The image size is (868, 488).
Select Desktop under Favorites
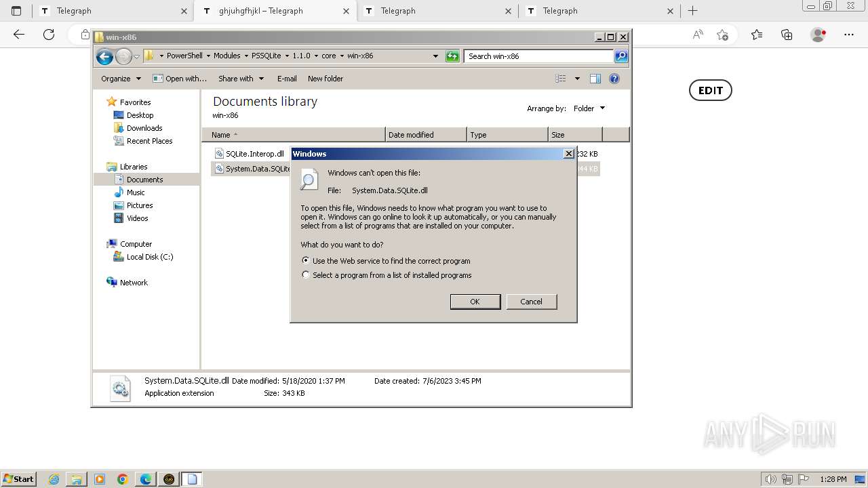(x=140, y=115)
